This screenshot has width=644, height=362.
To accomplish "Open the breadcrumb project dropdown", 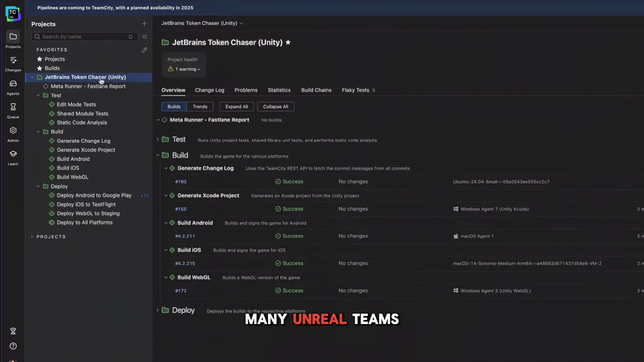I will (x=241, y=23).
